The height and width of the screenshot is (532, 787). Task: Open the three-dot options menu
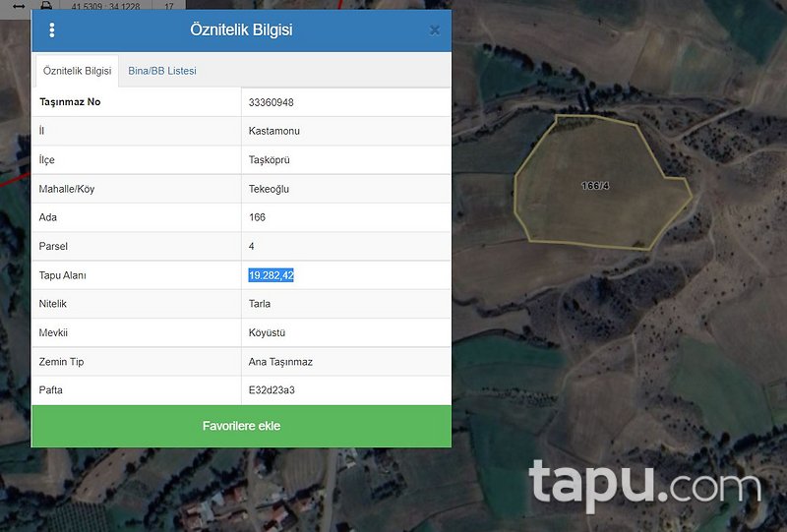pos(52,30)
